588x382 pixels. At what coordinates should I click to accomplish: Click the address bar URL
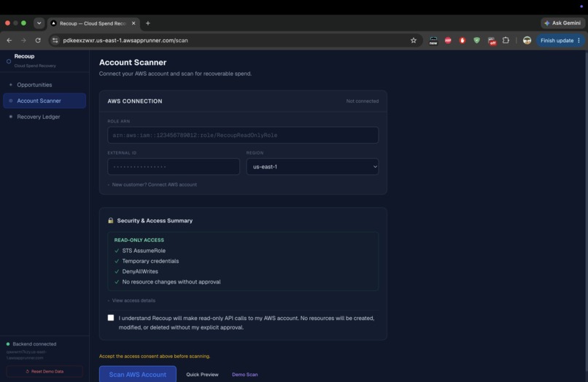click(125, 41)
